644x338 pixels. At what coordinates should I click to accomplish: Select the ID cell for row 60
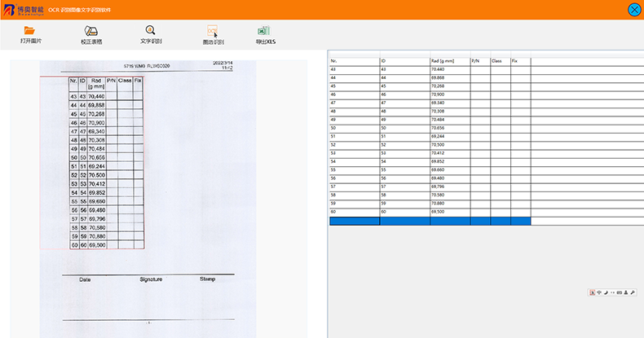tap(404, 212)
